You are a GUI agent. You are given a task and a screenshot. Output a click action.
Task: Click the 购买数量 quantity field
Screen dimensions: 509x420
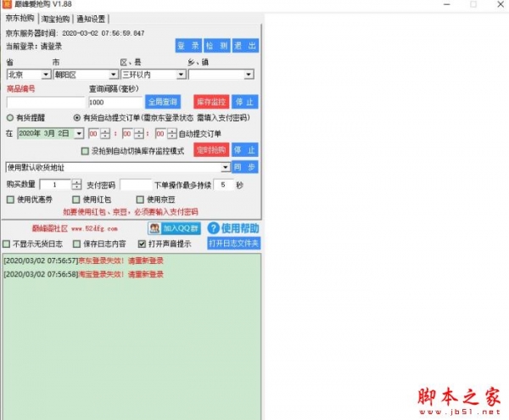tap(55, 185)
